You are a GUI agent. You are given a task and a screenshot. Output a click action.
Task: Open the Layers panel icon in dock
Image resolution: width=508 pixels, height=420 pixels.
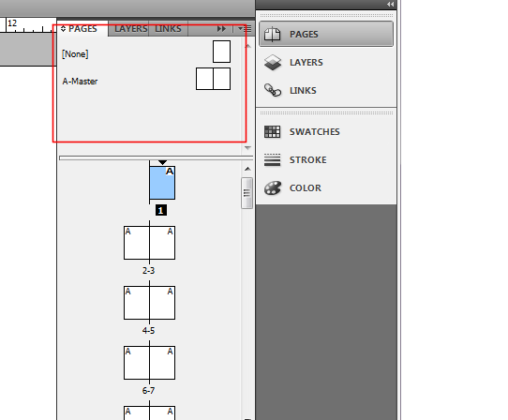tap(273, 62)
